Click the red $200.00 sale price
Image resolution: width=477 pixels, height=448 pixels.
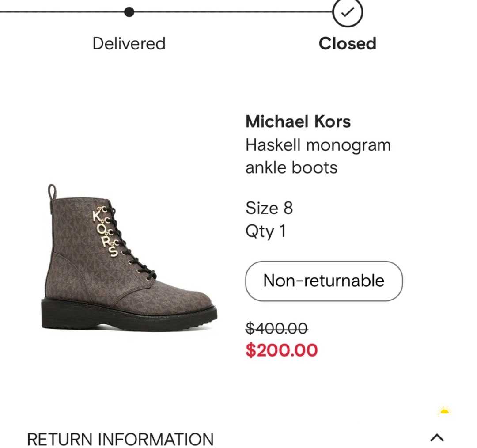[x=281, y=350]
